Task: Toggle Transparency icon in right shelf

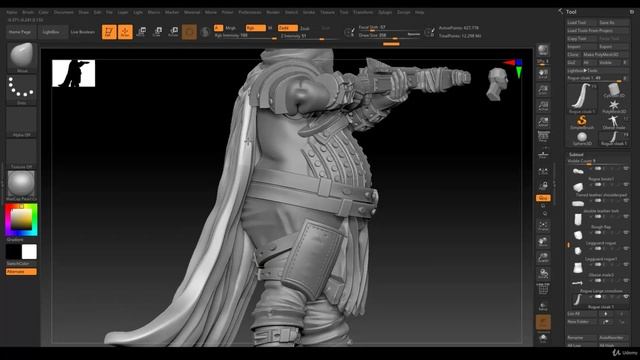Action: [x=543, y=306]
